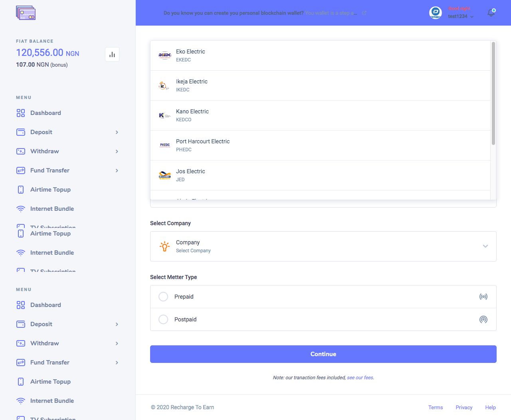This screenshot has width=511, height=420.
Task: Click the 107.00 NGN (bonus) text
Action: pos(42,65)
